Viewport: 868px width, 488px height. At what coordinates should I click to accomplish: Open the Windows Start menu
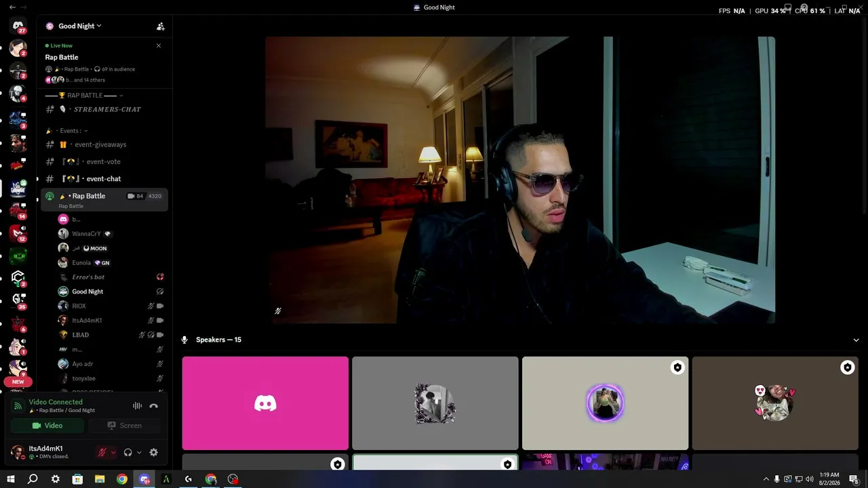[x=10, y=479]
